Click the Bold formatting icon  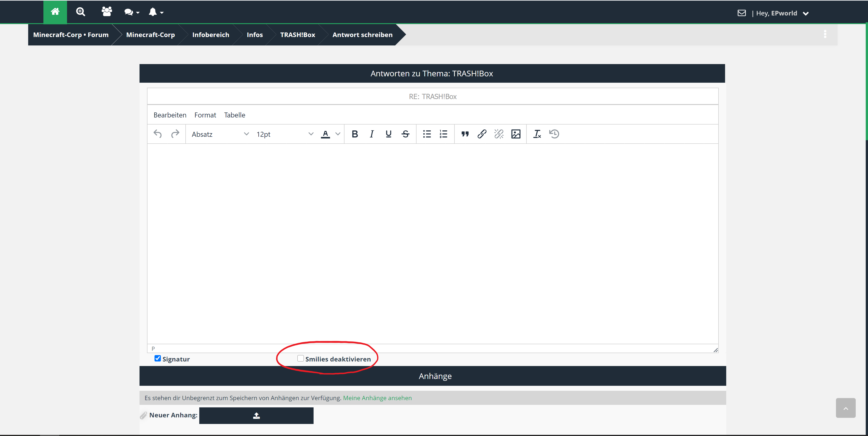point(354,134)
